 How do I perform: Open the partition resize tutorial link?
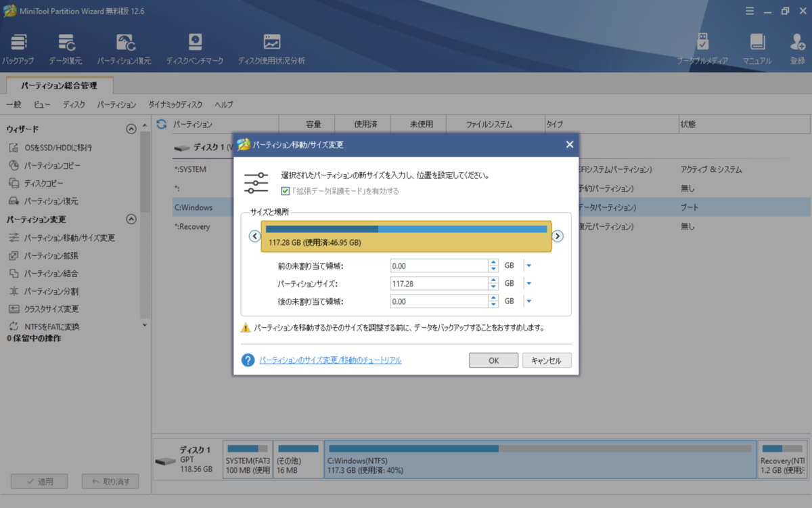(x=330, y=360)
